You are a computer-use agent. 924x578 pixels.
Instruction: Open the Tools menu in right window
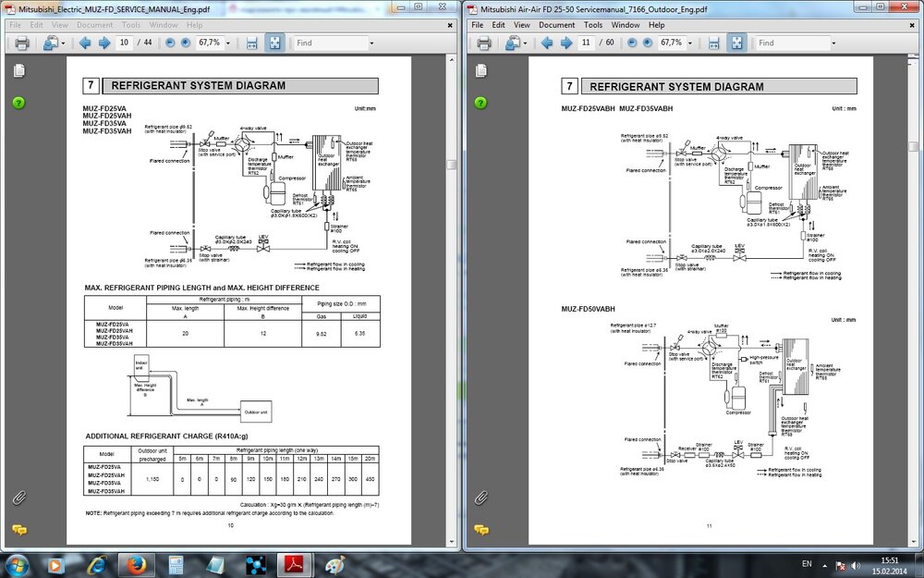point(593,25)
